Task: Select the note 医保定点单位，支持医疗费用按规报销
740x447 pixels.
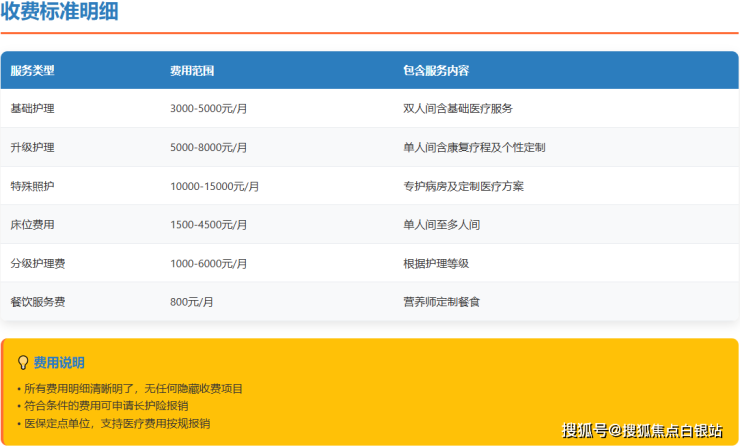Action: tap(117, 423)
